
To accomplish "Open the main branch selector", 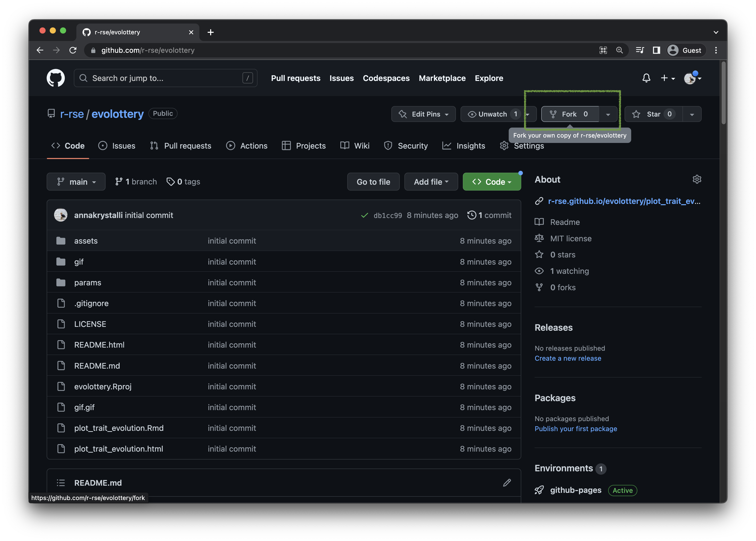I will point(76,182).
